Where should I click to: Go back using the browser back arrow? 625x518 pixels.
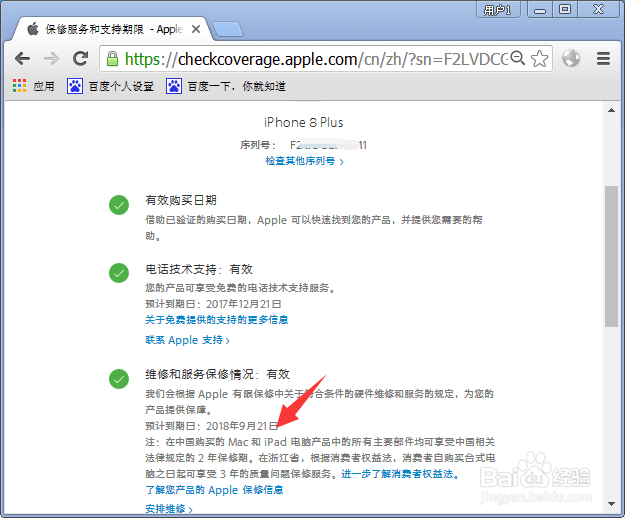pos(22,59)
